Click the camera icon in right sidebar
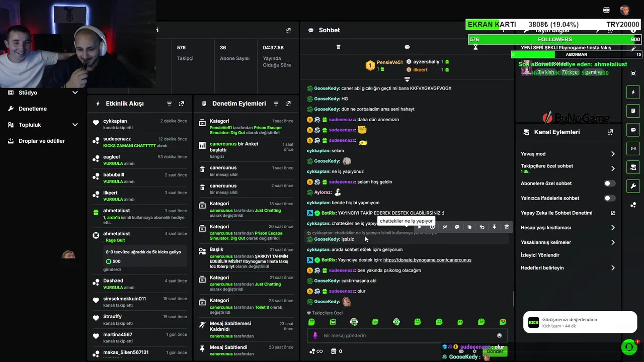 pos(633,167)
